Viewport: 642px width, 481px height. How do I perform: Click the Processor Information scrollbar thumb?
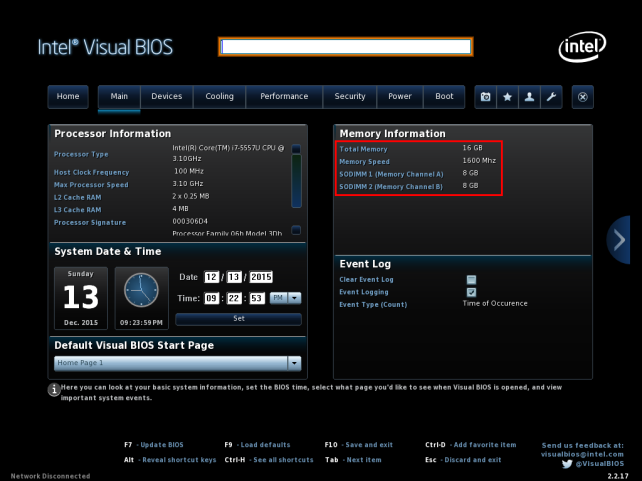coord(296,181)
